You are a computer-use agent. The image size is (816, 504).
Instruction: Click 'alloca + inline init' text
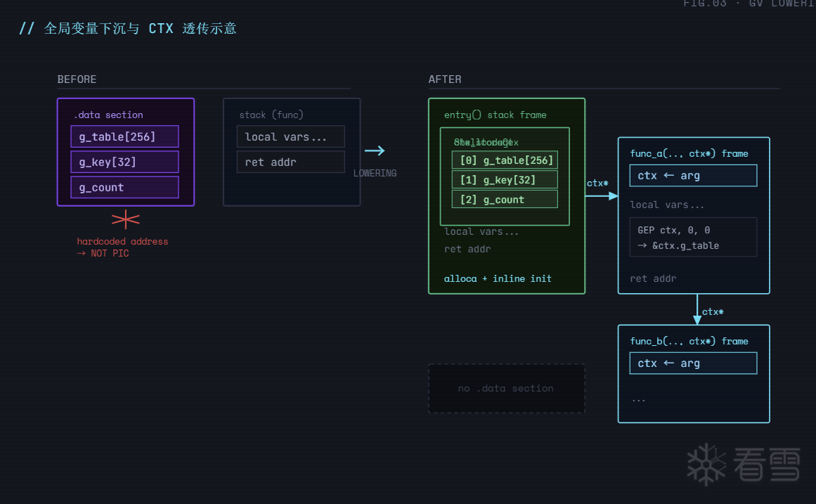click(x=498, y=278)
